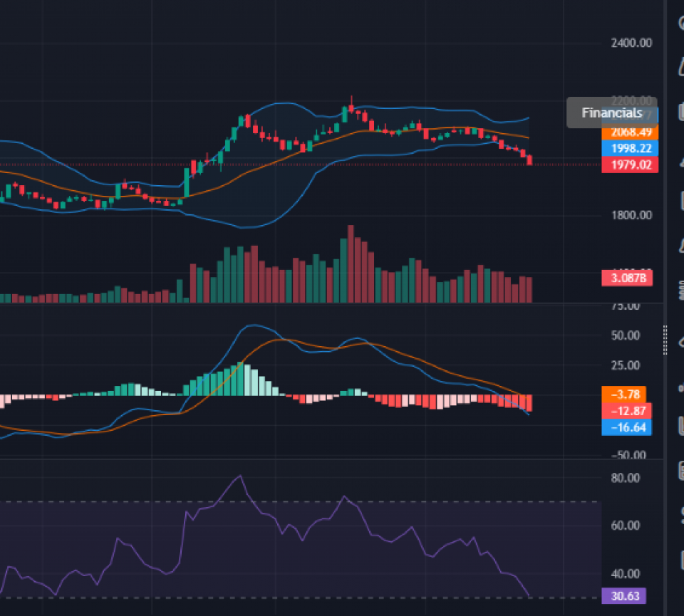This screenshot has height=616, width=684.
Task: Click the purple 30.63 RSI value label
Action: point(624,596)
